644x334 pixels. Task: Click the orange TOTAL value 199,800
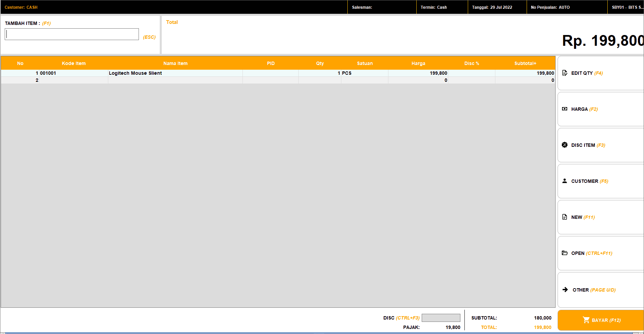[x=543, y=327]
